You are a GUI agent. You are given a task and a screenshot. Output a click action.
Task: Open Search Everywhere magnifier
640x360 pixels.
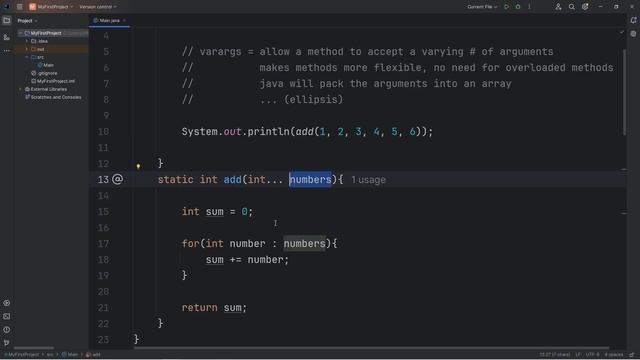572,7
